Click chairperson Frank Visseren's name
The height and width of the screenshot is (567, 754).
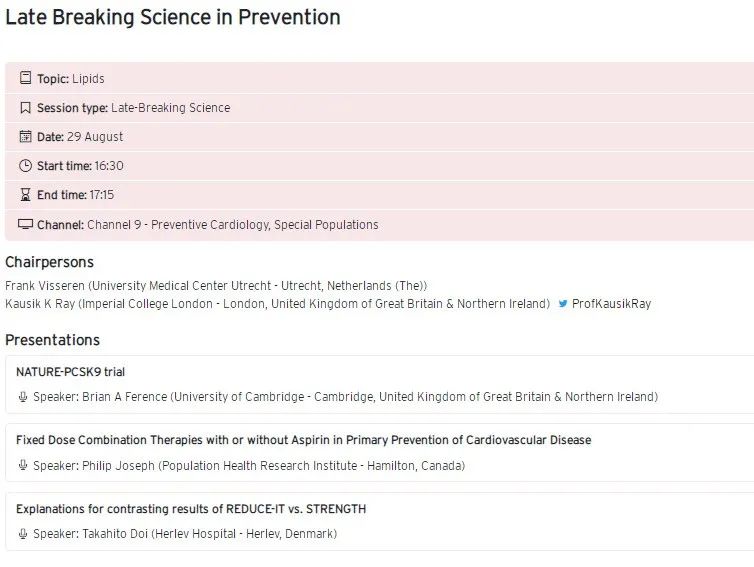45,286
